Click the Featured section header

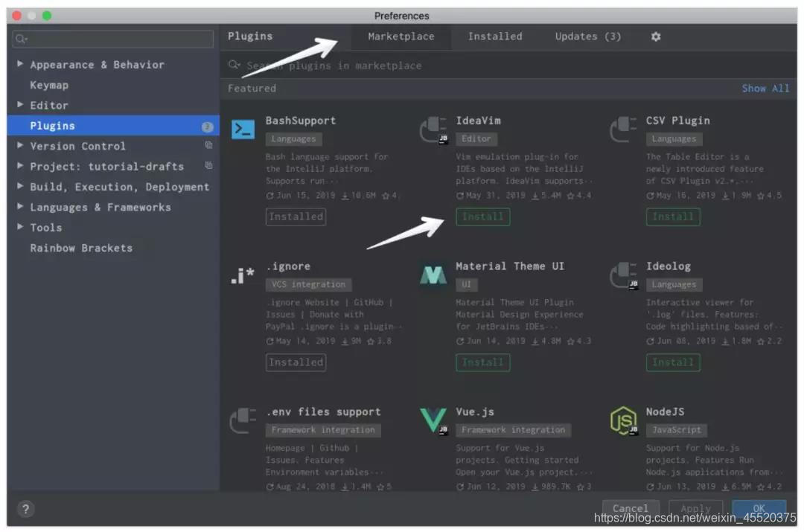[252, 88]
